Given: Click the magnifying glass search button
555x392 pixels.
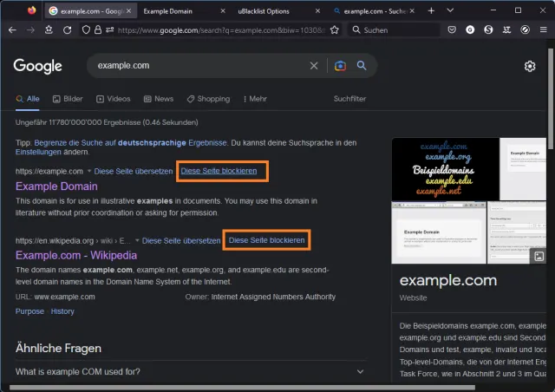Looking at the screenshot, I should pos(362,66).
